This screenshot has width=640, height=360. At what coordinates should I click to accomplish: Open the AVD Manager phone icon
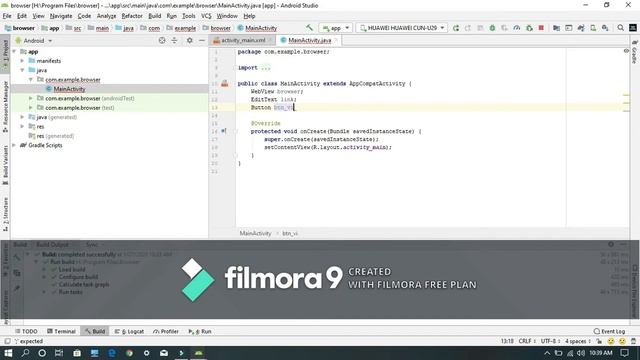593,28
